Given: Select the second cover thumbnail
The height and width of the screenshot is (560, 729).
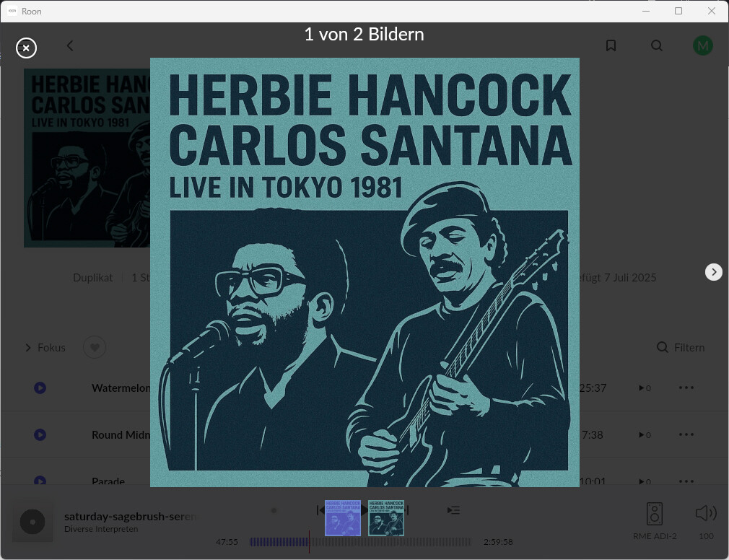Looking at the screenshot, I should click(386, 518).
